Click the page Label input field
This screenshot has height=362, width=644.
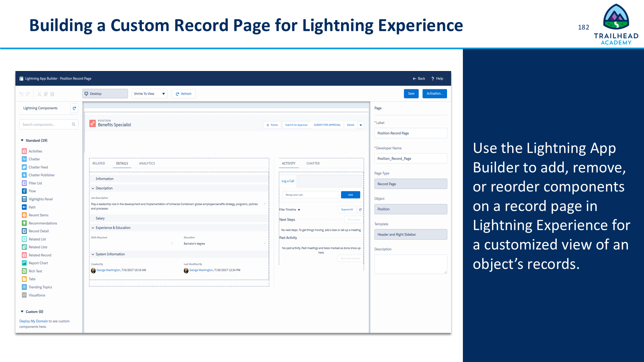pos(411,133)
